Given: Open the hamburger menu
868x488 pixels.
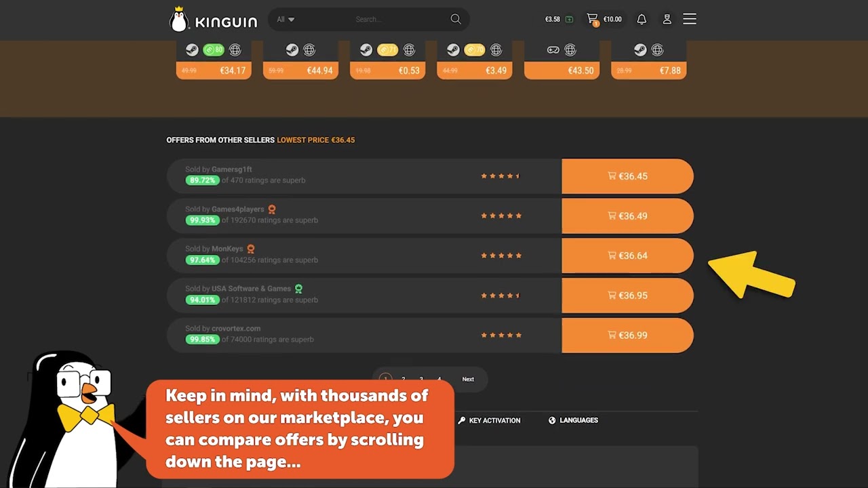Looking at the screenshot, I should coord(690,19).
